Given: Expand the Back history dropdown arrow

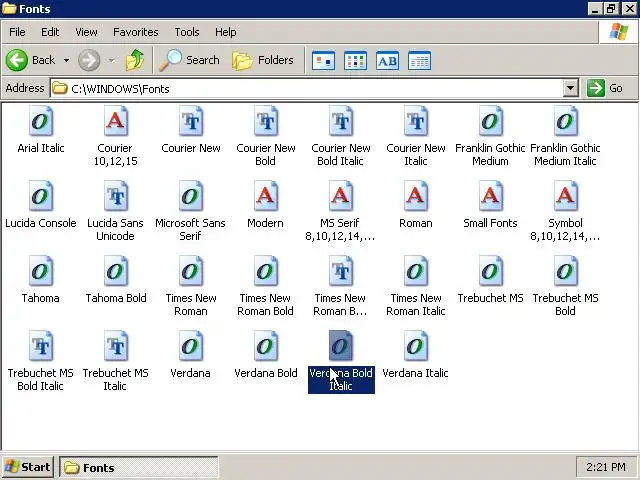Looking at the screenshot, I should [x=66, y=60].
